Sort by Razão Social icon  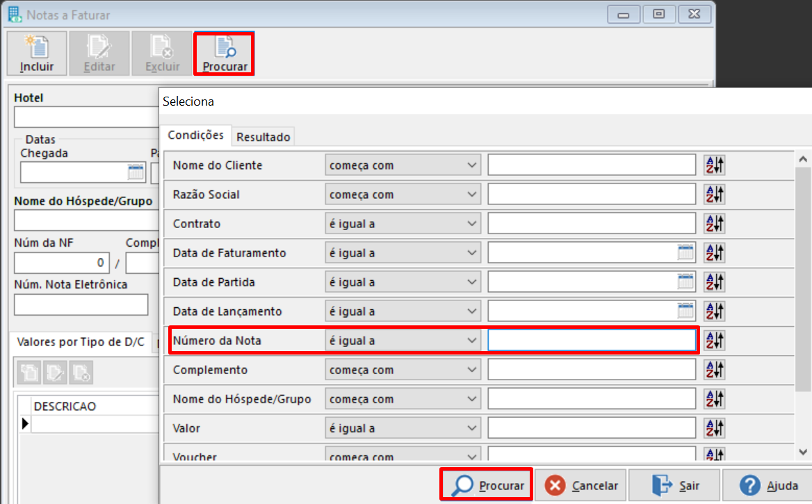714,194
